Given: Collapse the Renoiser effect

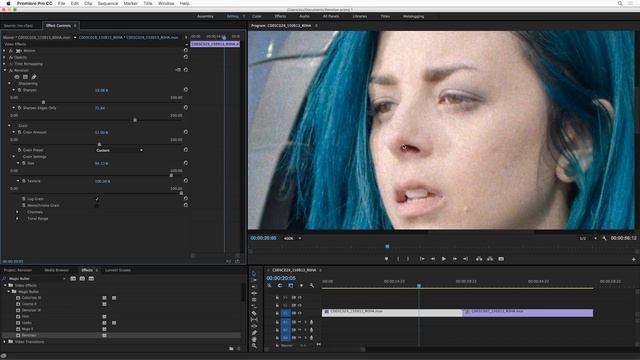Looking at the screenshot, I should tap(5, 70).
